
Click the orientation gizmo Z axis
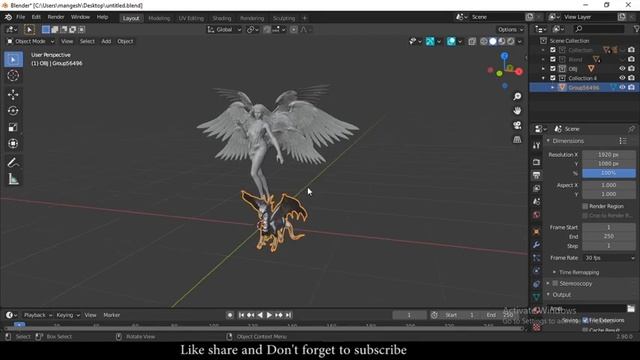coord(505,56)
